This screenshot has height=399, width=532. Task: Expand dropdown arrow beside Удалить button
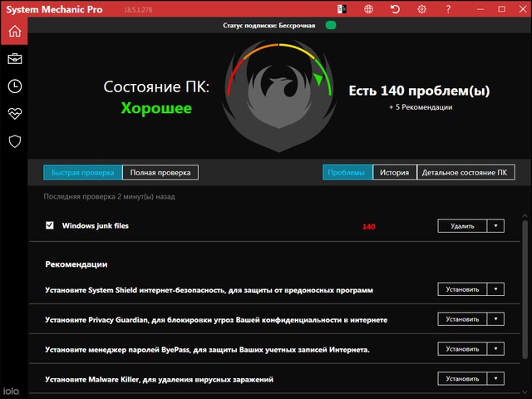pyautogui.click(x=495, y=226)
